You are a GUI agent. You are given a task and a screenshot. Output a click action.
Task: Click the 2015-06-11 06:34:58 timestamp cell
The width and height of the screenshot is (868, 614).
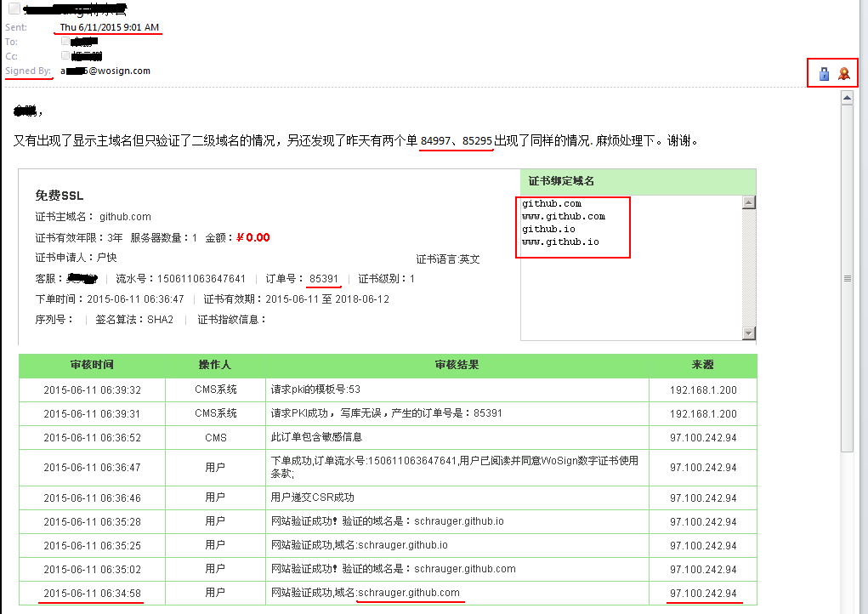point(92,593)
